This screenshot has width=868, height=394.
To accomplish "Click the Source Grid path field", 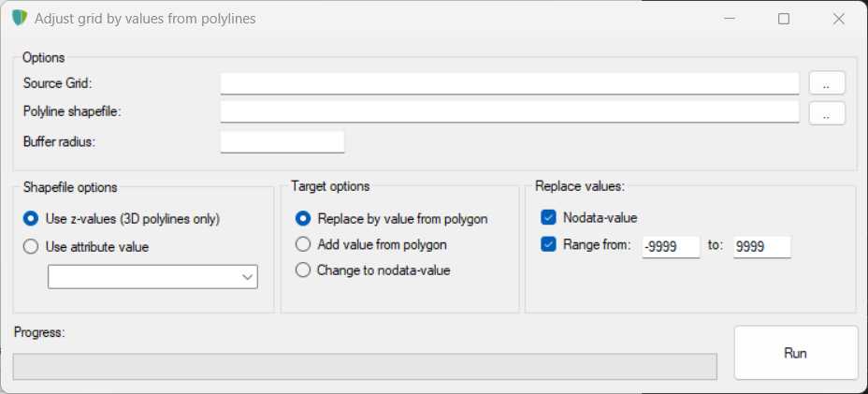I will tap(510, 83).
